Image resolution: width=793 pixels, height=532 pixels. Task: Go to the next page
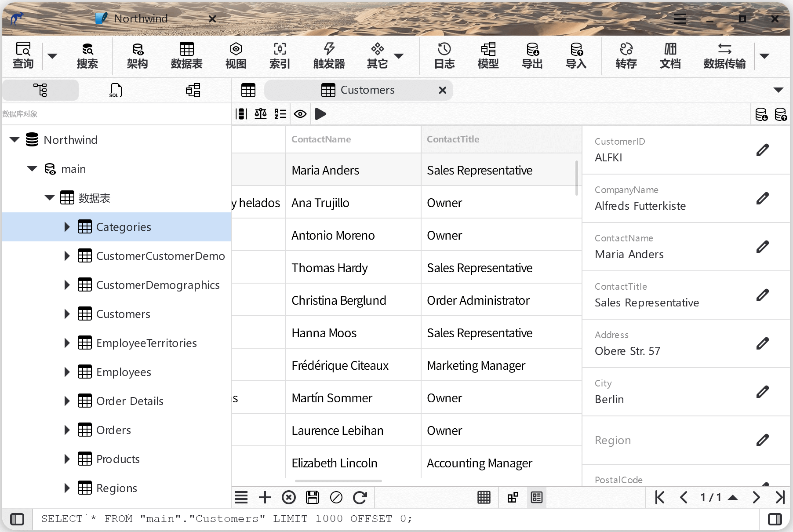tap(756, 497)
